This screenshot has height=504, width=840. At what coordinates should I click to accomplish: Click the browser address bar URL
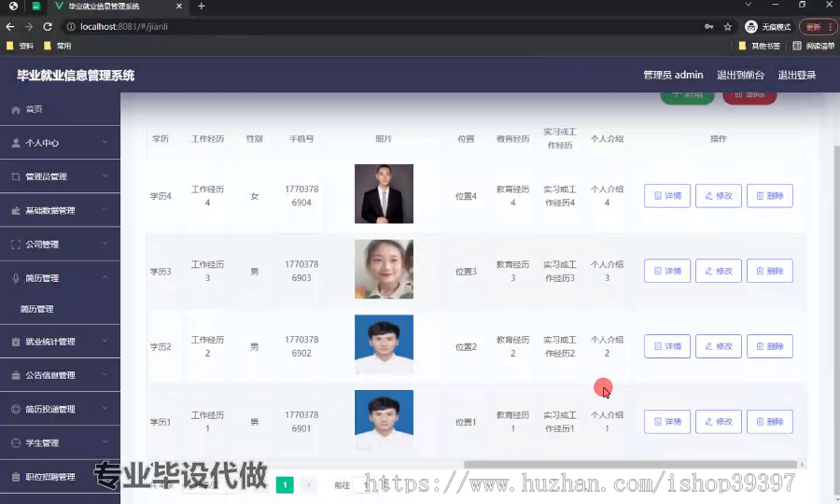[124, 26]
